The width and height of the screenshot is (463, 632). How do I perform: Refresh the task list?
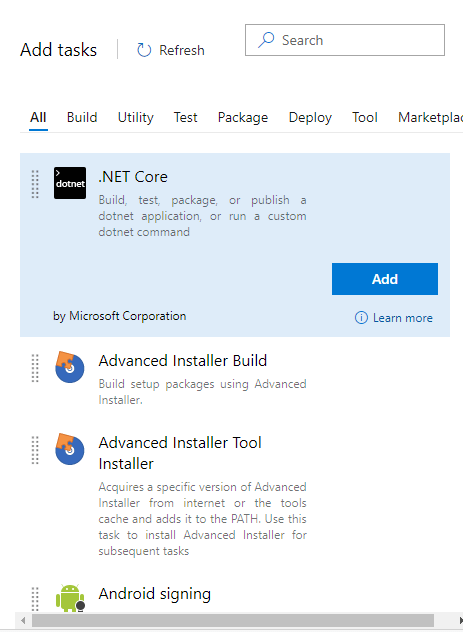171,50
